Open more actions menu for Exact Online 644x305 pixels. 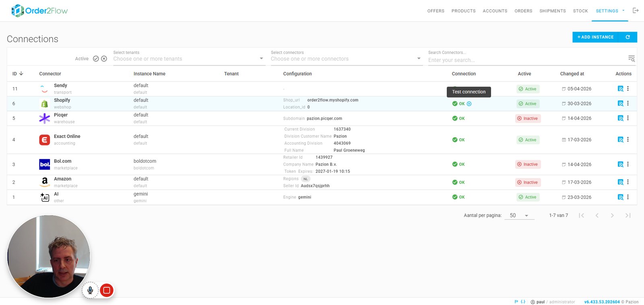pyautogui.click(x=628, y=139)
